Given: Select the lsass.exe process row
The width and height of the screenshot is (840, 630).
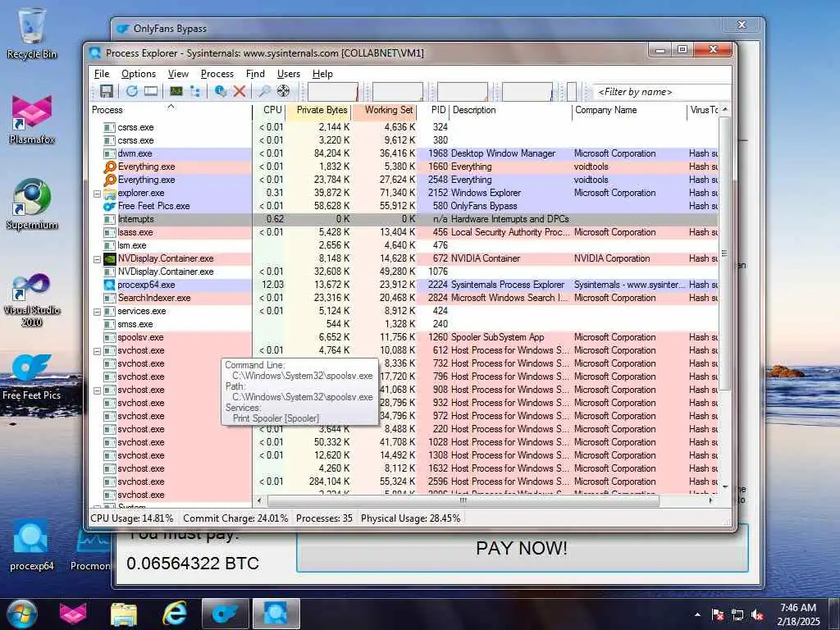Looking at the screenshot, I should (404, 232).
